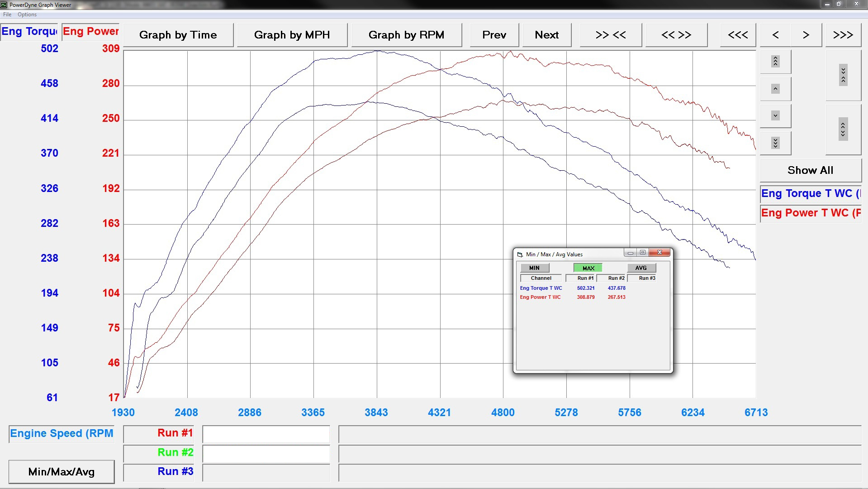Screen dimensions: 868x489
Task: Click the '>>>' fast shift-right button
Action: point(843,35)
